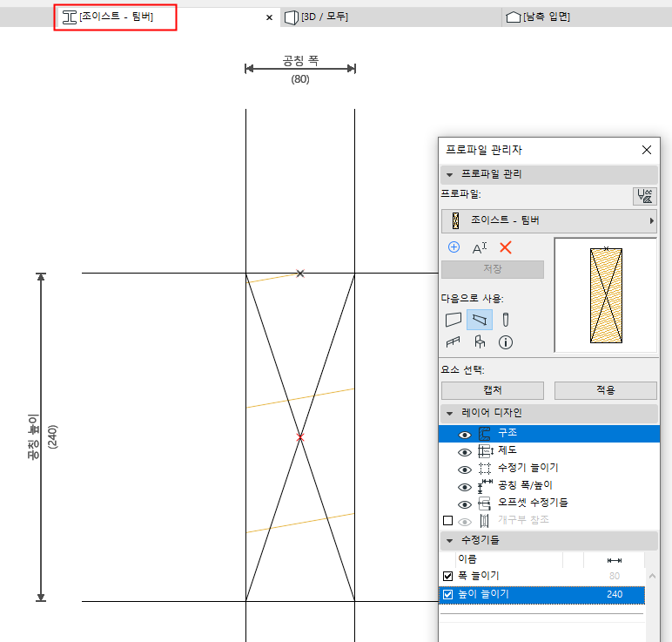Toggle use with Beam icon

(x=480, y=320)
